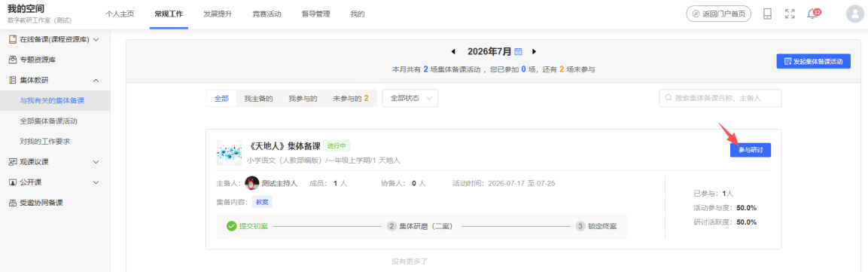
Task: Click the 搜索集体备课名称 search field
Action: (x=720, y=98)
